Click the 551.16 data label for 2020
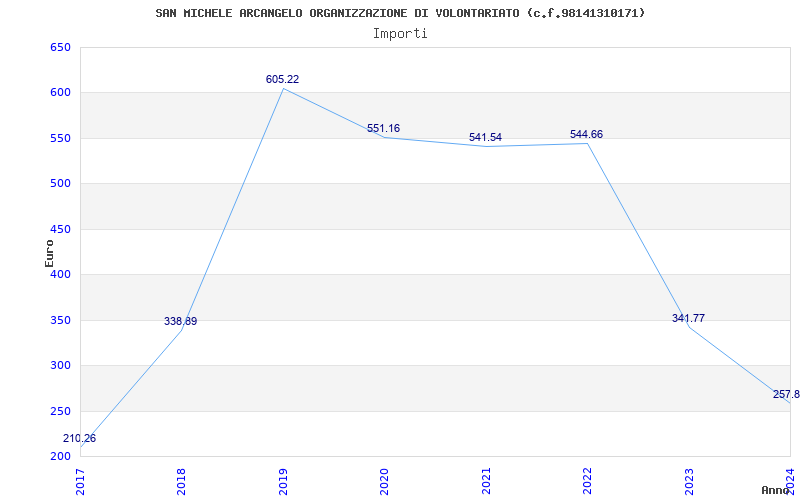This screenshot has width=800, height=500. (x=383, y=128)
